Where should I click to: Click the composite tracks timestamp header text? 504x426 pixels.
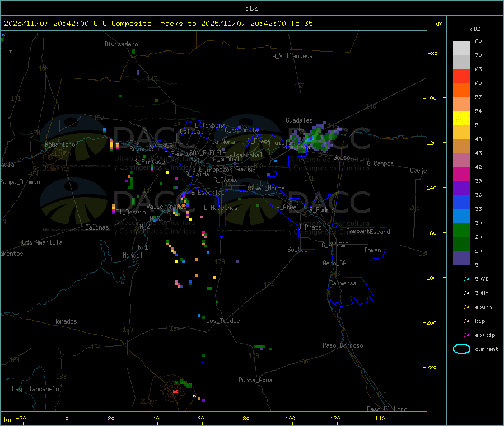[x=158, y=24]
